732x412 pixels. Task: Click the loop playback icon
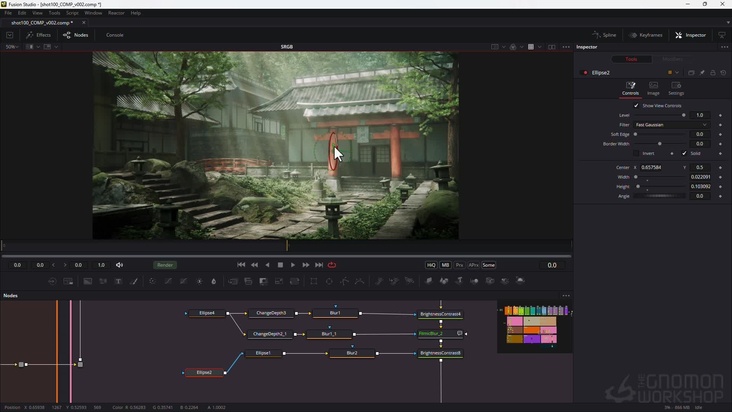click(x=332, y=265)
